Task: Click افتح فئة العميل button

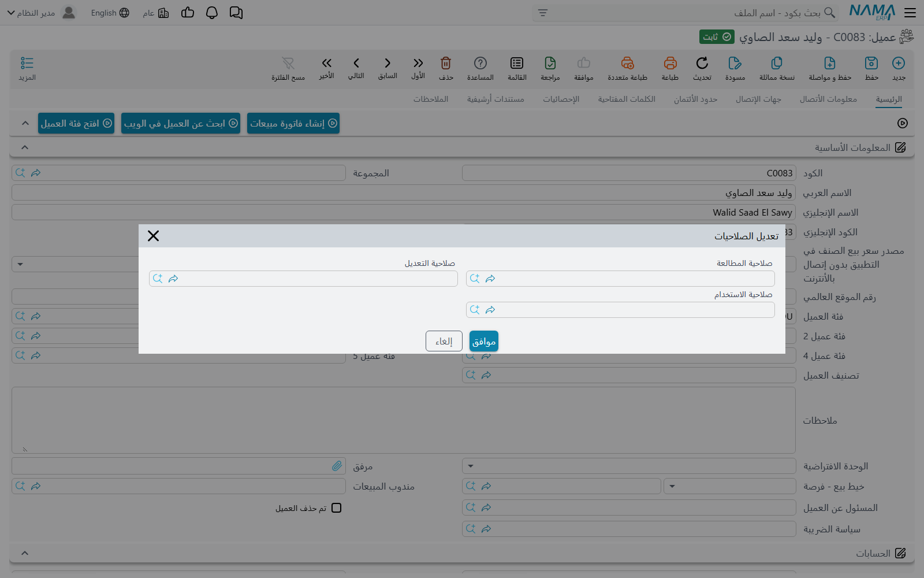Action: tap(76, 123)
